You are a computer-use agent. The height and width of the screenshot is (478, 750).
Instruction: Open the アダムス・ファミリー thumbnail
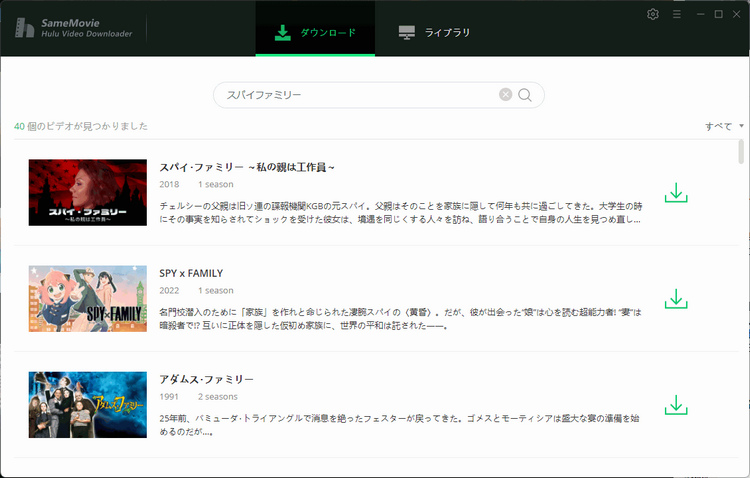(x=88, y=405)
